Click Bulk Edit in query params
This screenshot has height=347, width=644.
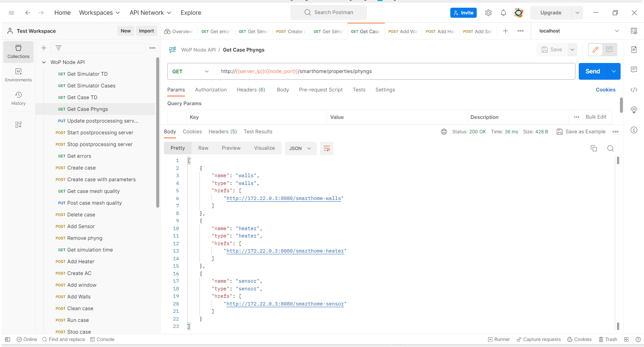(596, 117)
